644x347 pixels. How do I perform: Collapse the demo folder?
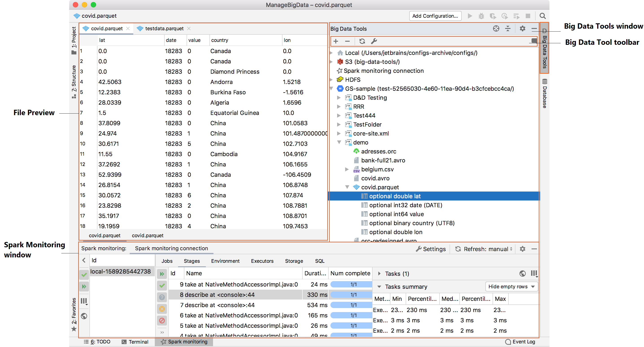pyautogui.click(x=339, y=142)
